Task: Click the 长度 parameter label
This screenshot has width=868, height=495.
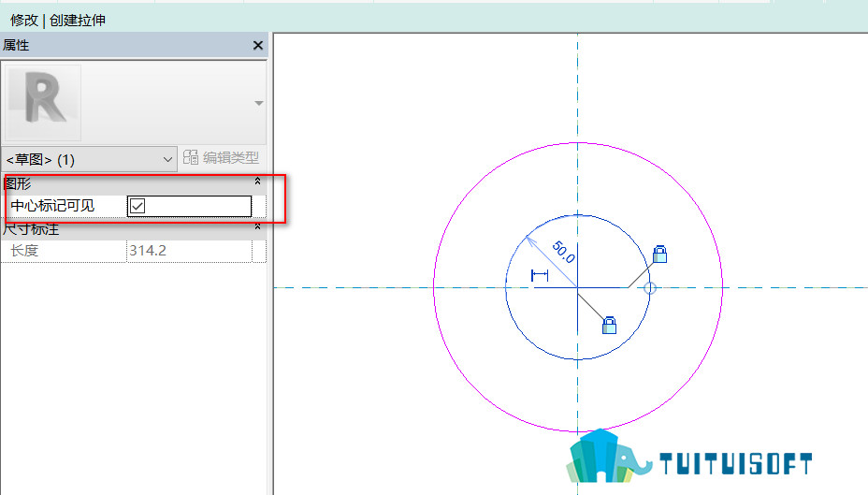Action: [x=24, y=250]
